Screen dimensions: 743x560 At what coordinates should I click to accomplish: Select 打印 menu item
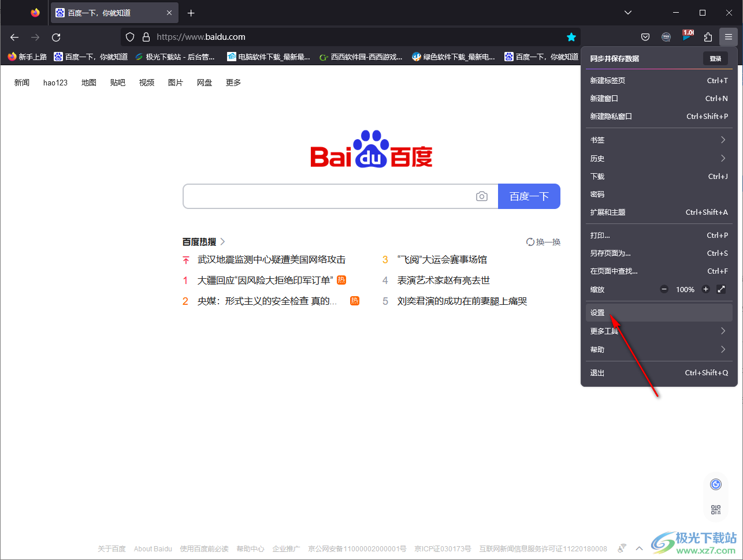659,236
